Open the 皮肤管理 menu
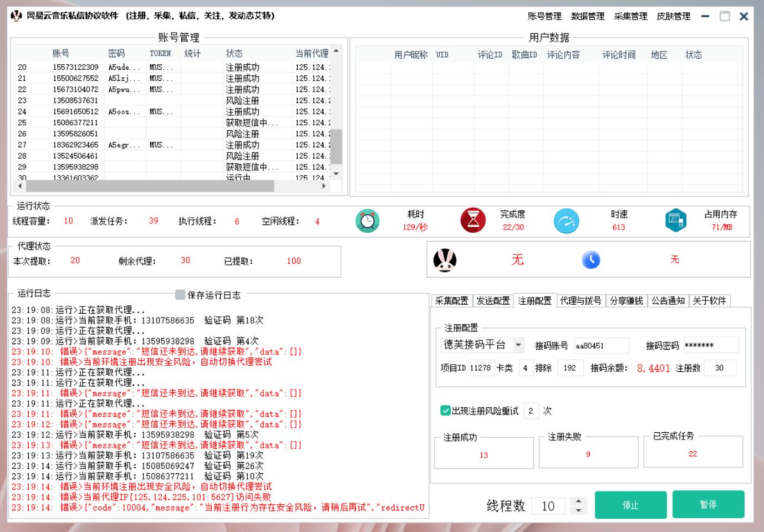The width and height of the screenshot is (764, 532). pyautogui.click(x=673, y=17)
